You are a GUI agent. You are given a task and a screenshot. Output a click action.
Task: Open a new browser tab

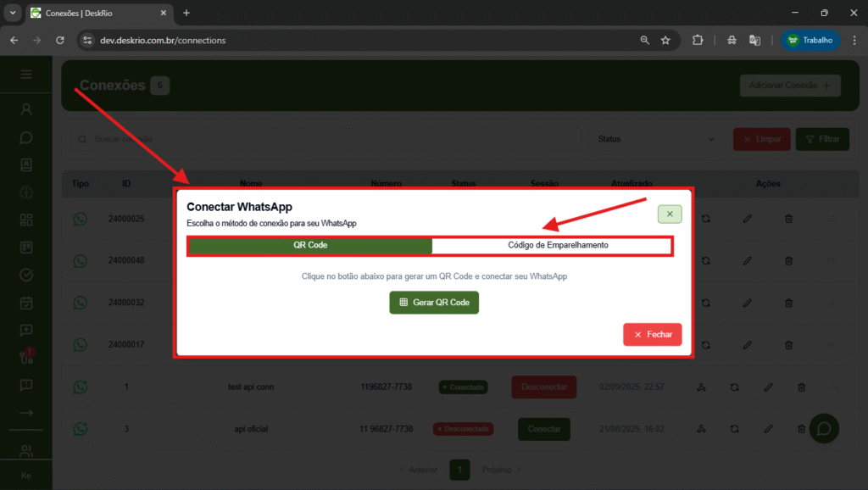point(186,13)
